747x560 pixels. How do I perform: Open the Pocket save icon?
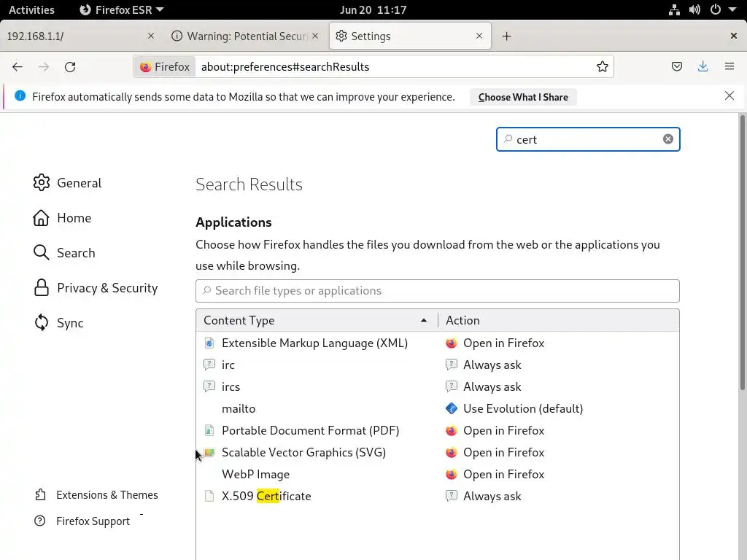[x=677, y=67]
